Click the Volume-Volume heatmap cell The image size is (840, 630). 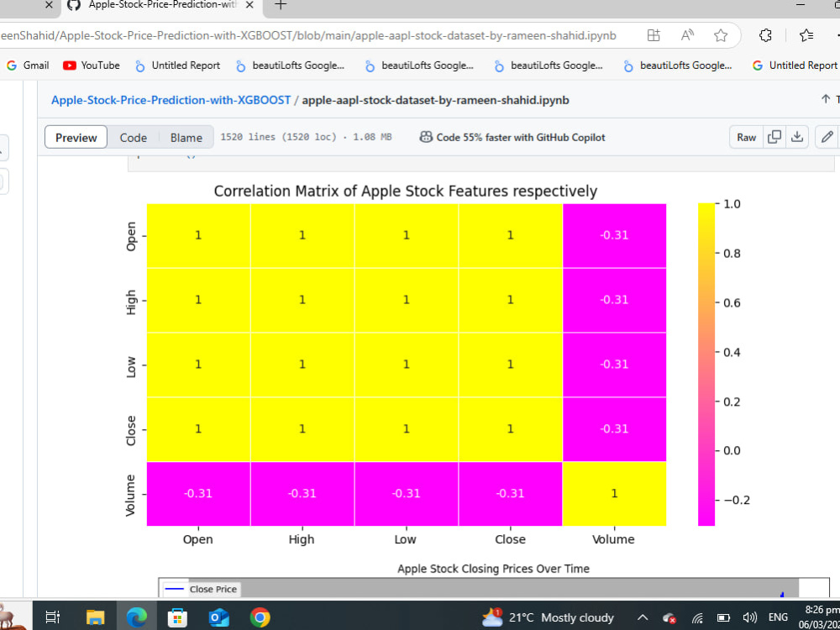[615, 493]
